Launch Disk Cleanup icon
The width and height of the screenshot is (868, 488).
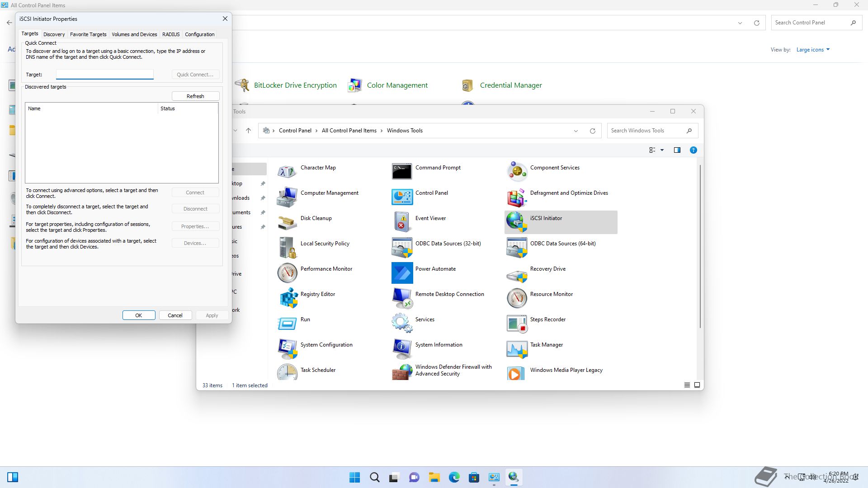click(x=287, y=222)
